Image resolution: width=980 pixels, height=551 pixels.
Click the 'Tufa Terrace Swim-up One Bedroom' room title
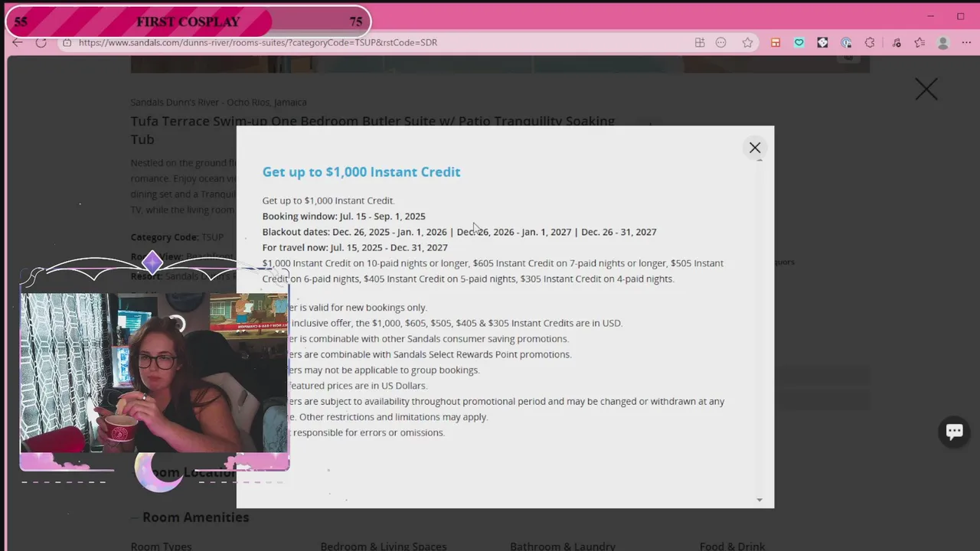tap(373, 130)
